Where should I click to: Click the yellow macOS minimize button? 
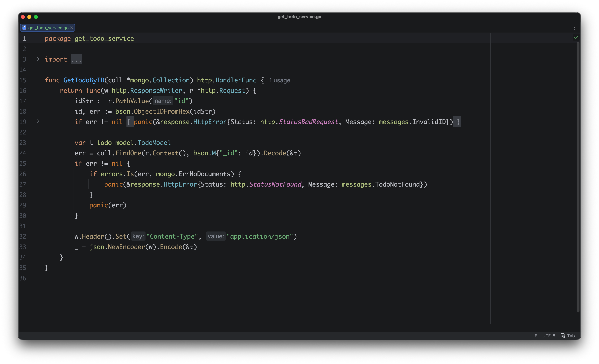click(29, 17)
